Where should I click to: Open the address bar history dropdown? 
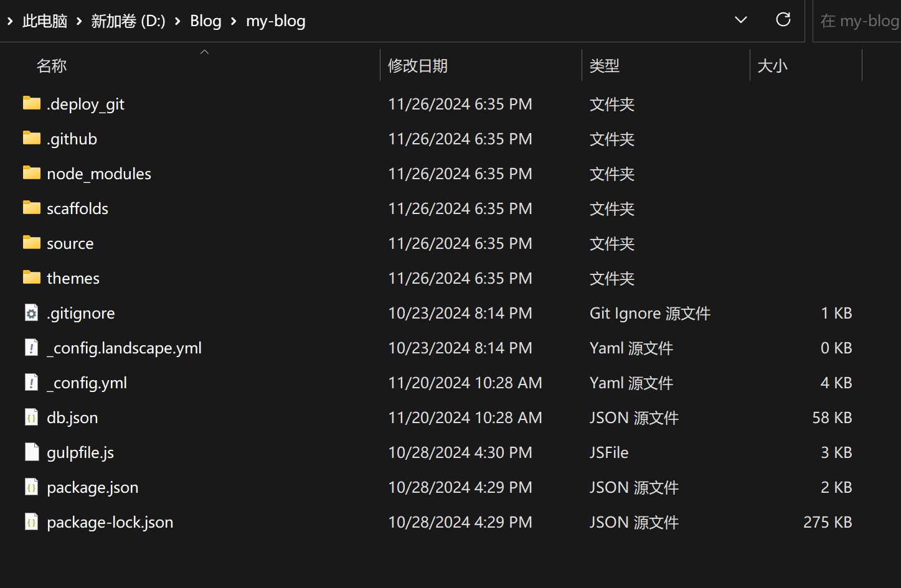pyautogui.click(x=741, y=20)
